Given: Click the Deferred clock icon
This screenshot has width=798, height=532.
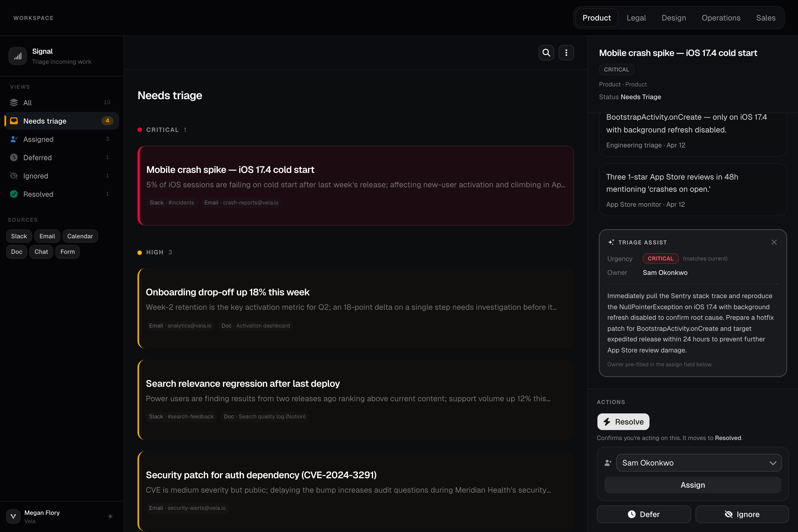Looking at the screenshot, I should click(x=14, y=157).
